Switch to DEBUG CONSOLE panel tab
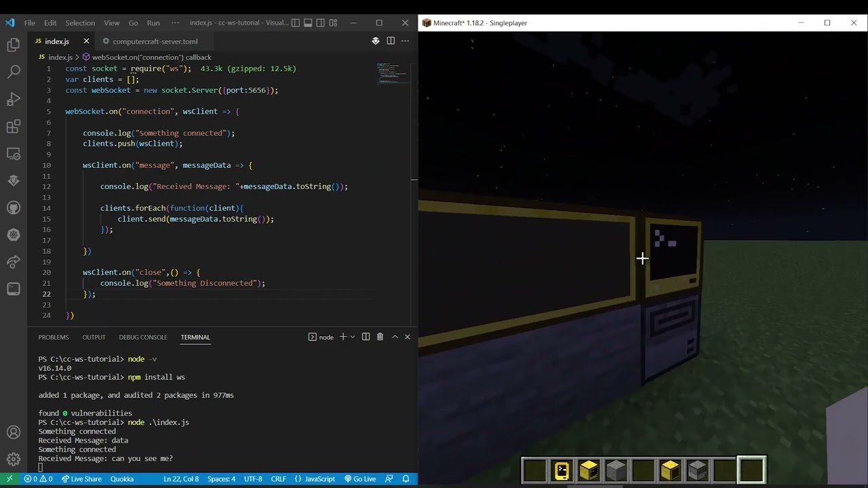 click(143, 337)
